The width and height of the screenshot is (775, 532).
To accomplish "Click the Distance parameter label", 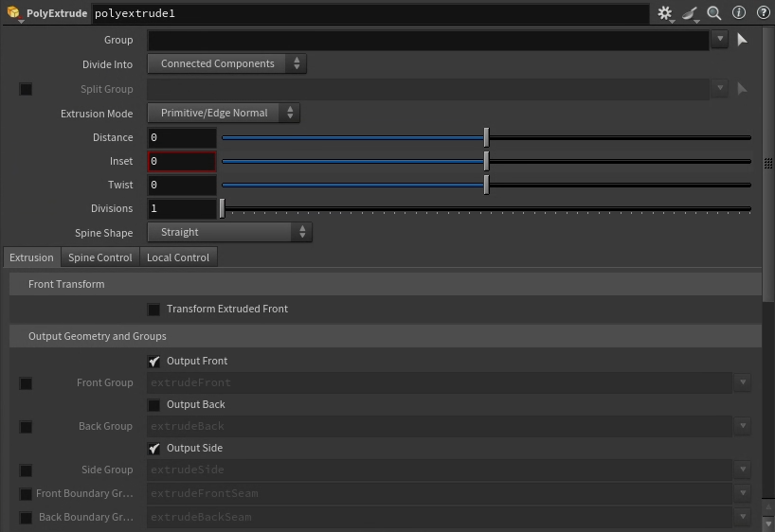I will click(113, 137).
